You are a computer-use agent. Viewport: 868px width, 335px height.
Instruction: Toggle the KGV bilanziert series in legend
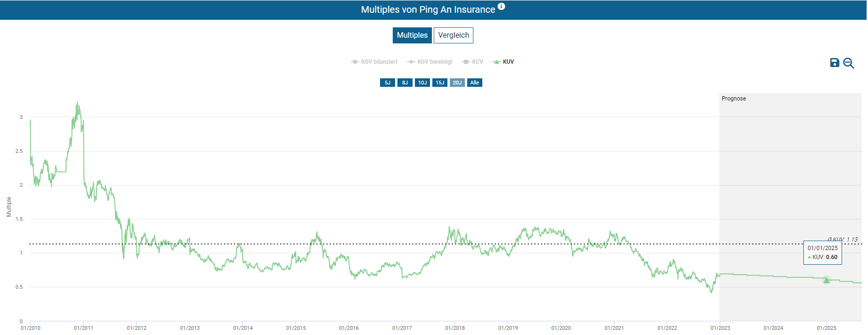[374, 62]
